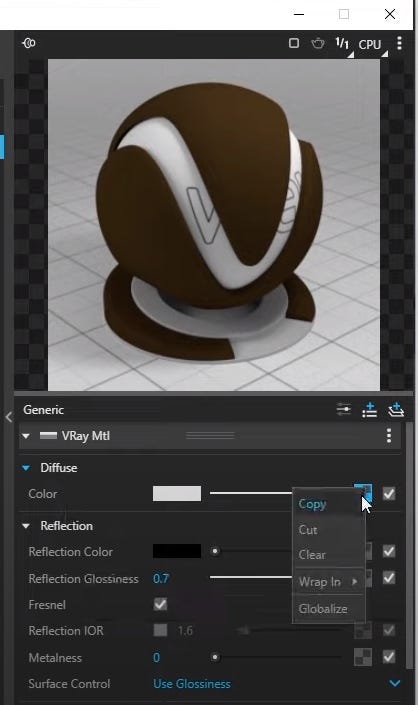Image resolution: width=418 pixels, height=705 pixels.
Task: Choose Globalize from the context menu
Action: click(x=329, y=608)
